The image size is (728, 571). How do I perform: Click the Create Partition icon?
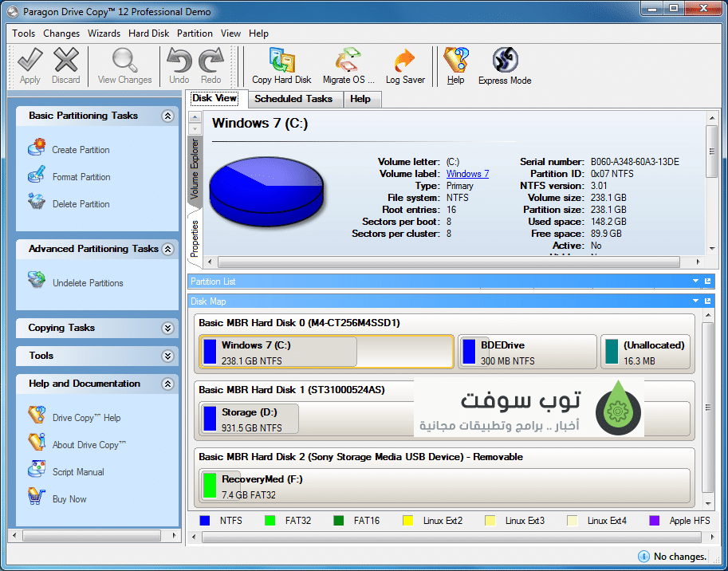(x=37, y=148)
